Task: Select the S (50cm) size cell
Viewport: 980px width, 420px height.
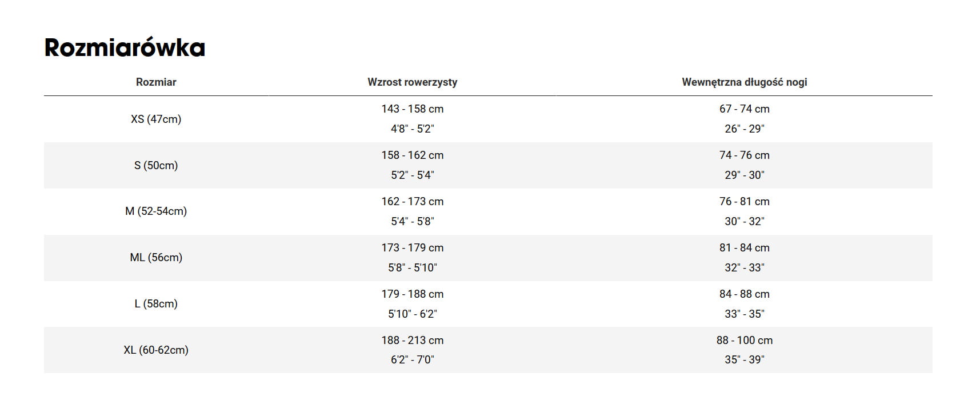Action: (156, 166)
